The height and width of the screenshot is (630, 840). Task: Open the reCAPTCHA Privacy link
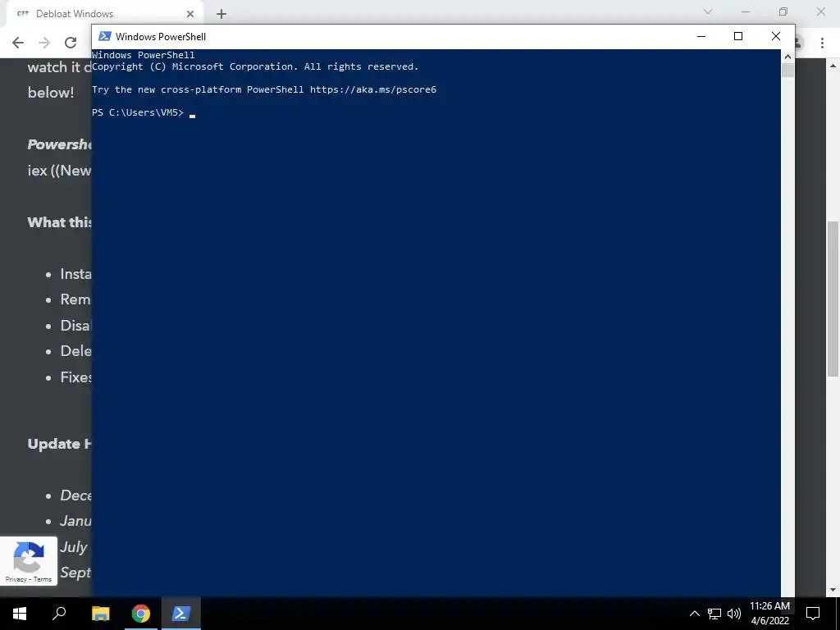coord(16,579)
